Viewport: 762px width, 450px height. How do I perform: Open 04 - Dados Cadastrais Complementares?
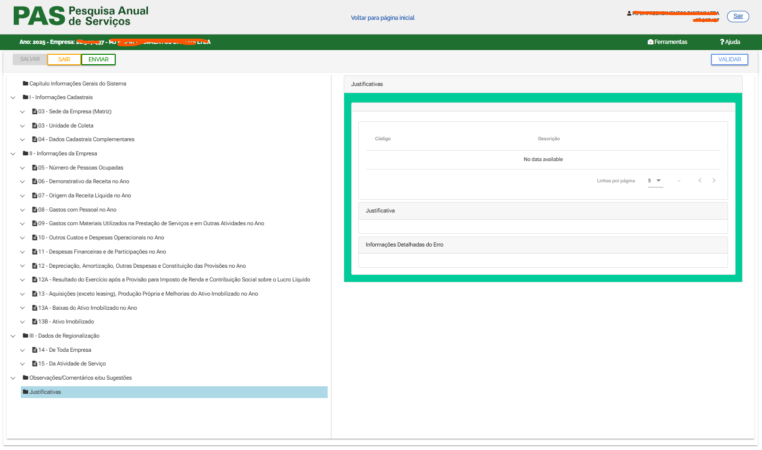[x=86, y=139]
